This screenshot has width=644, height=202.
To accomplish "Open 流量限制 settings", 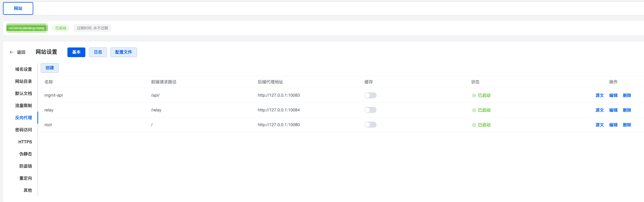I will click(x=23, y=105).
